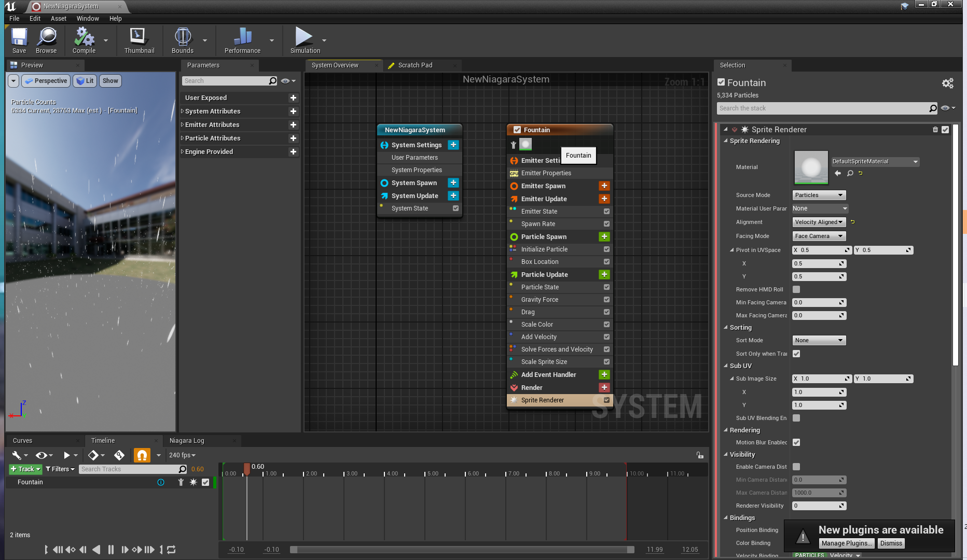The width and height of the screenshot is (967, 560).
Task: Pause the timeline playback
Action: point(110,550)
